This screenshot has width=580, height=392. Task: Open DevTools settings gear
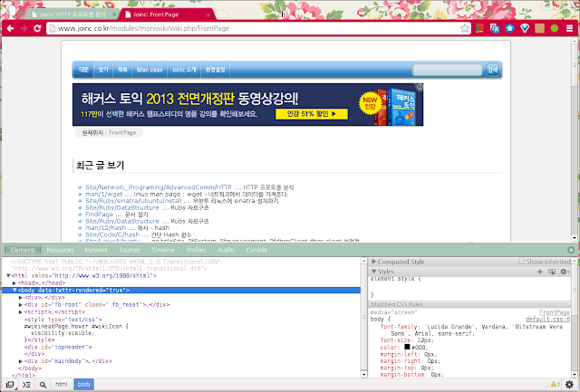pos(570,385)
